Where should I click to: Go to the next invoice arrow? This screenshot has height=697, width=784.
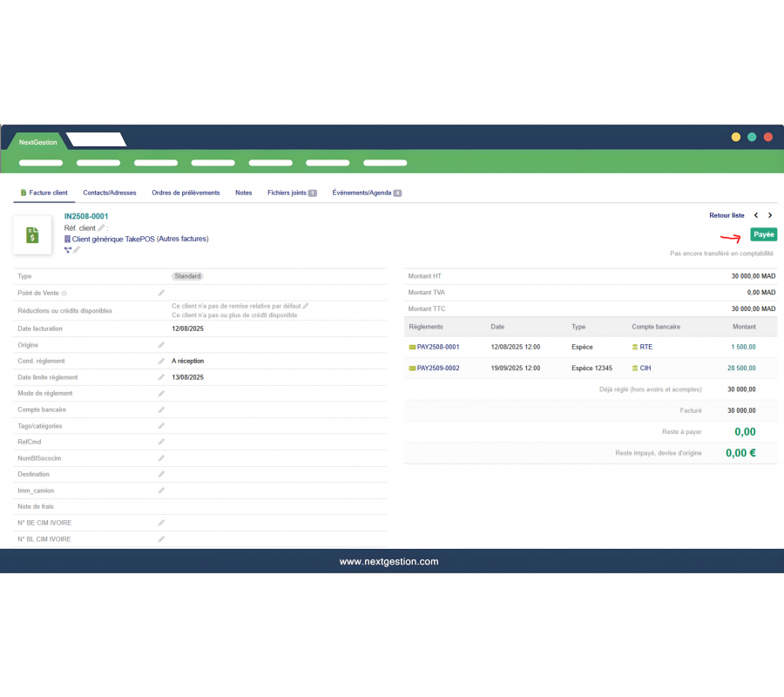[770, 215]
